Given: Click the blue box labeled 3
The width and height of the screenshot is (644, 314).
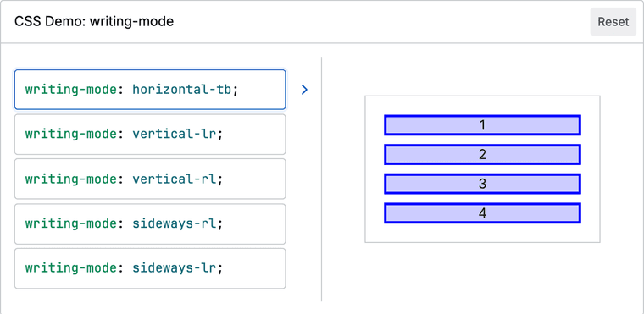Looking at the screenshot, I should tap(482, 184).
